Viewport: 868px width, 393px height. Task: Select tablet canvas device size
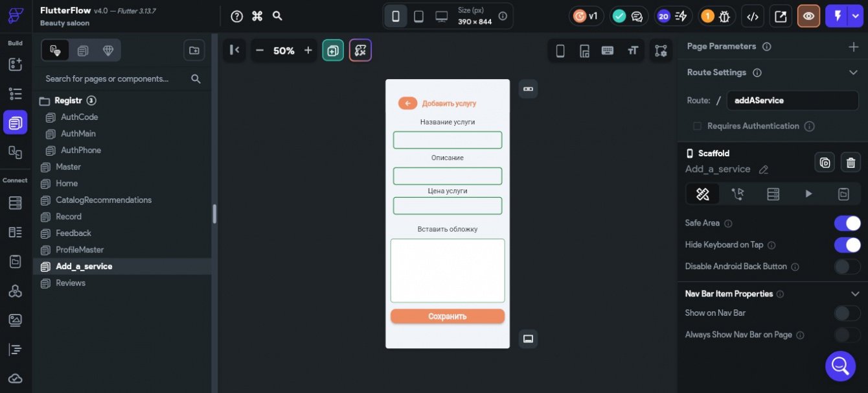[418, 16]
